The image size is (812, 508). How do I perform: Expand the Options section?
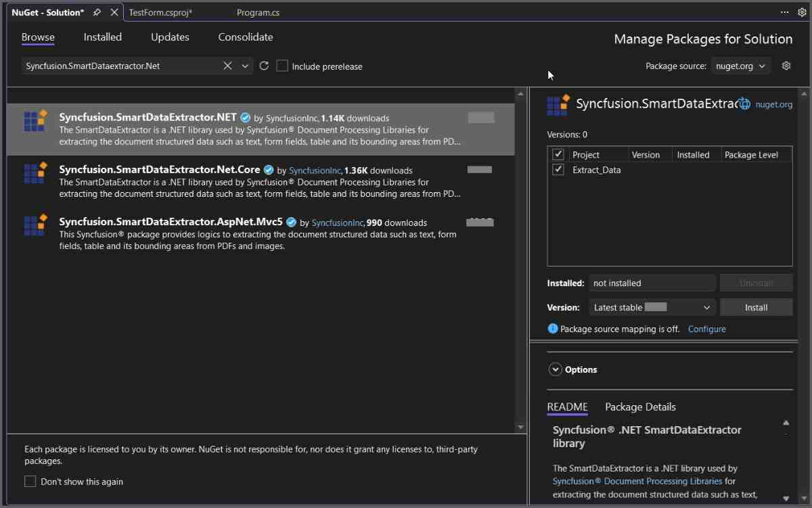click(556, 369)
